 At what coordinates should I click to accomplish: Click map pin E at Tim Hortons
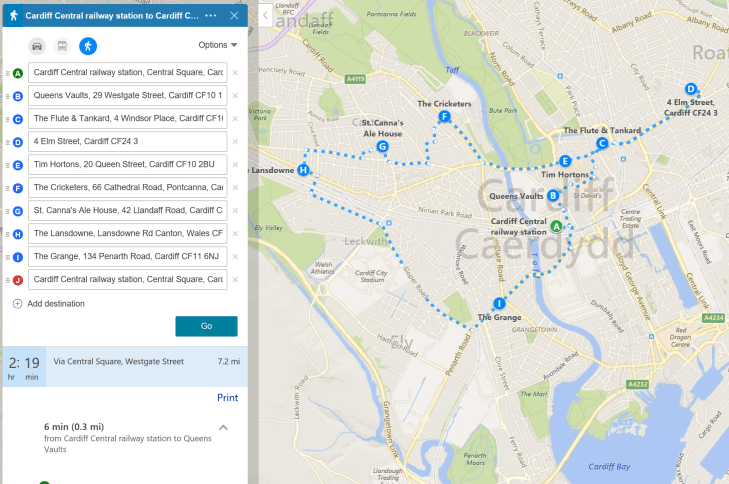pos(565,161)
